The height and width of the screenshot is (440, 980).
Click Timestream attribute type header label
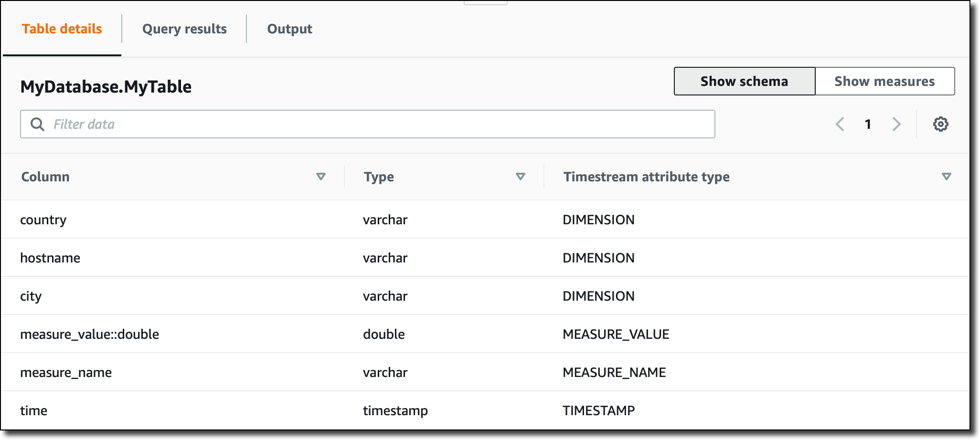(x=647, y=177)
